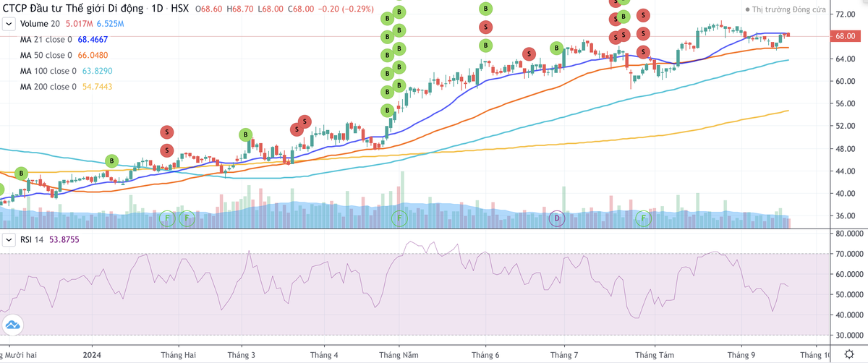Click the purple D dividend marker
This screenshot has width=868, height=363.
tap(557, 217)
